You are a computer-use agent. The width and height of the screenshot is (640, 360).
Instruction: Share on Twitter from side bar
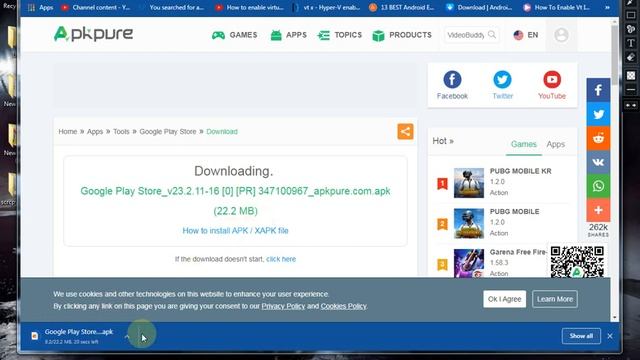tap(598, 114)
